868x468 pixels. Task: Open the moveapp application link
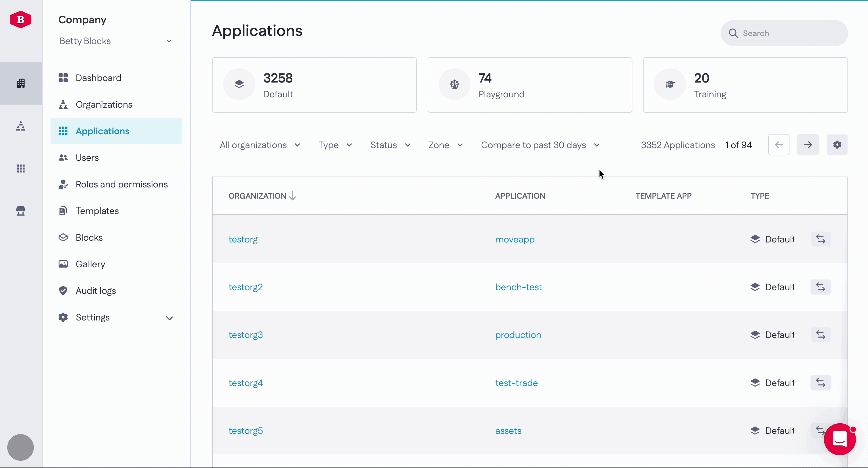click(515, 239)
